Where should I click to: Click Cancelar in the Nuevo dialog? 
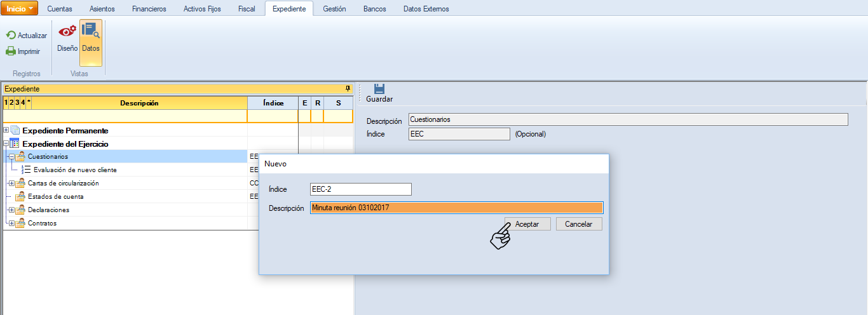[578, 224]
